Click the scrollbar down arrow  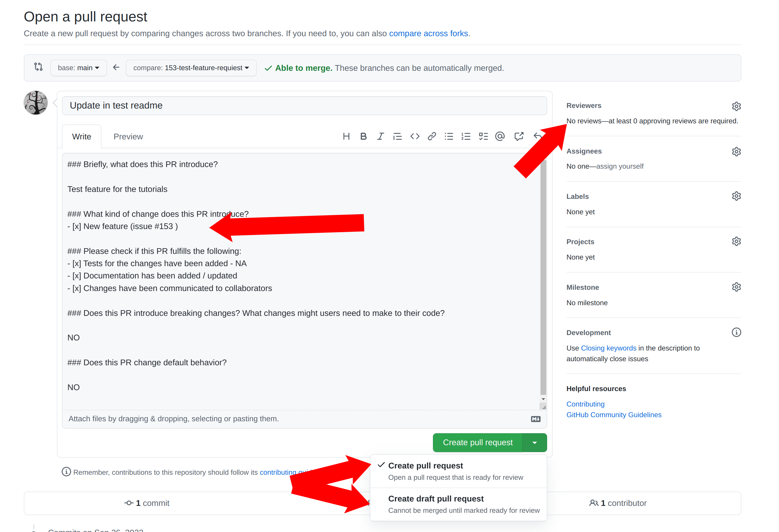point(543,399)
